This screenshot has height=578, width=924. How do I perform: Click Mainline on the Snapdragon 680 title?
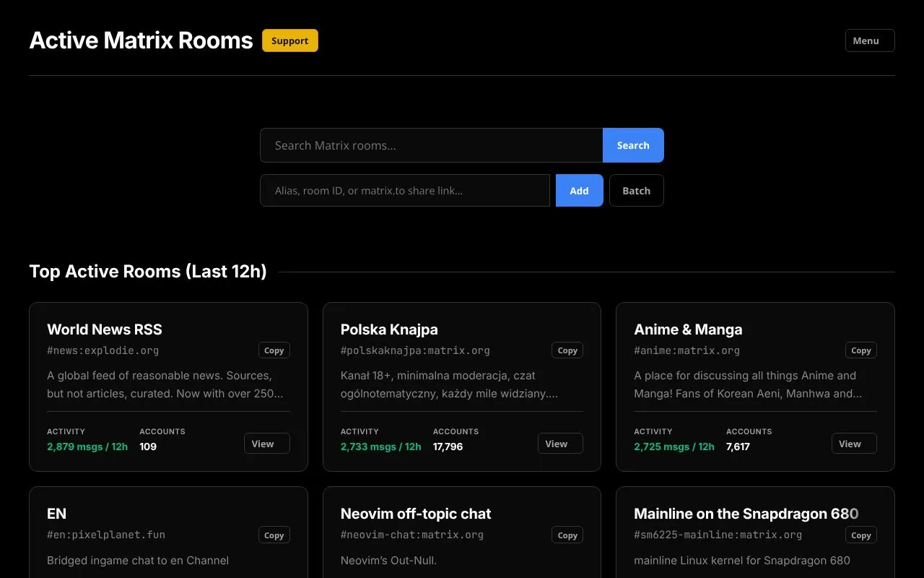746,514
